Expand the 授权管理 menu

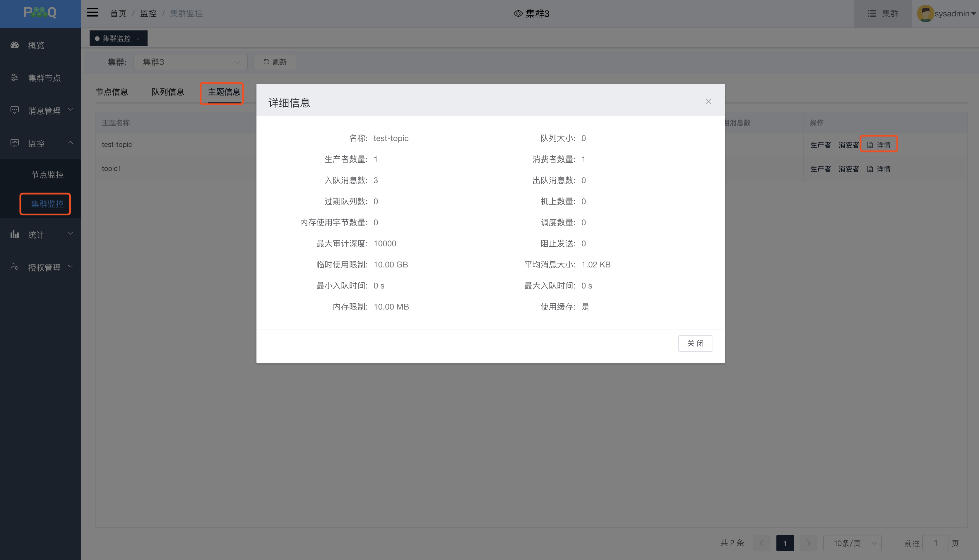44,267
